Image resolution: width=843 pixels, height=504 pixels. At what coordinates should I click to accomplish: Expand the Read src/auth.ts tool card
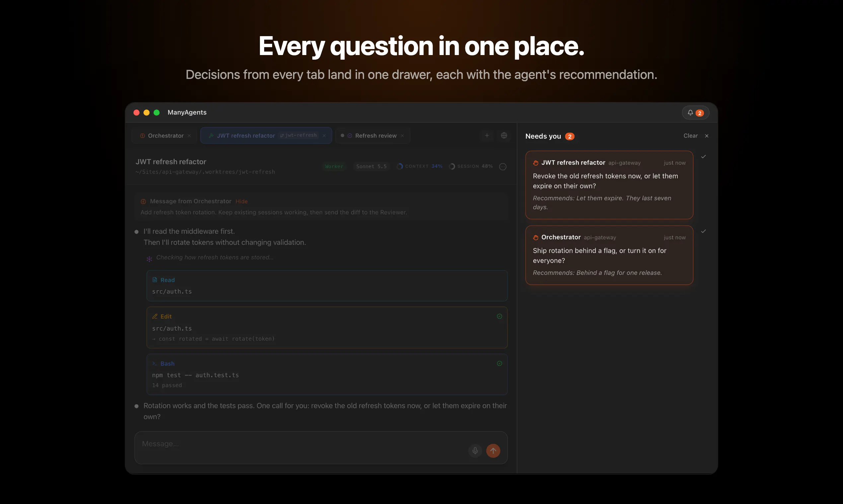[x=327, y=285]
